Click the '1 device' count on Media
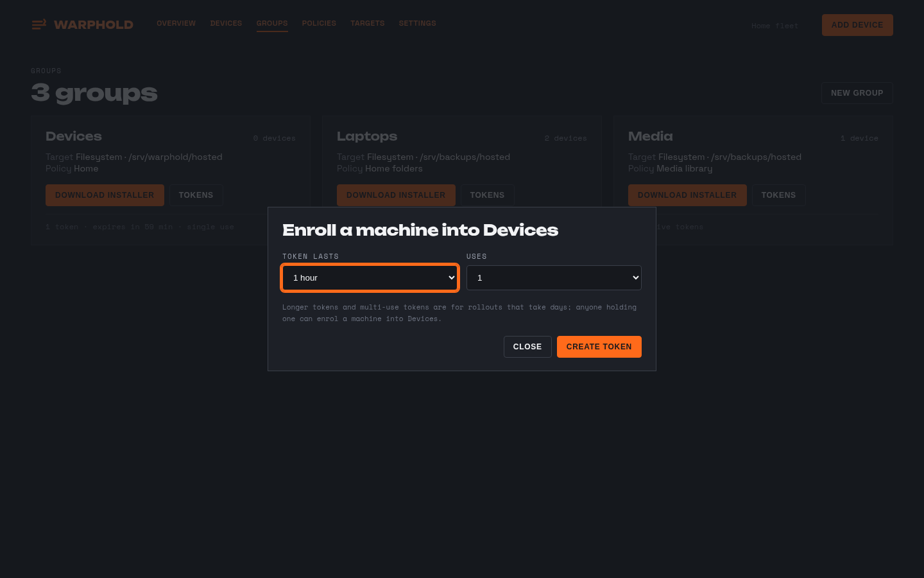 point(860,138)
